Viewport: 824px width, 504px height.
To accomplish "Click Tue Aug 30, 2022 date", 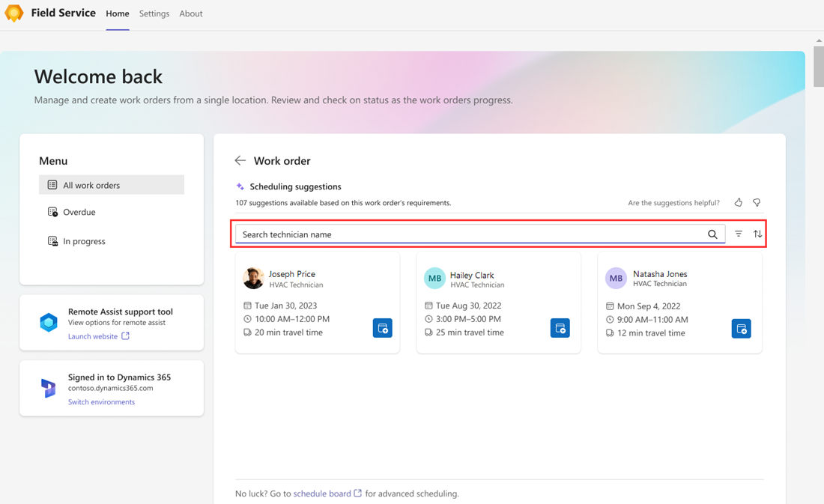I will [468, 306].
